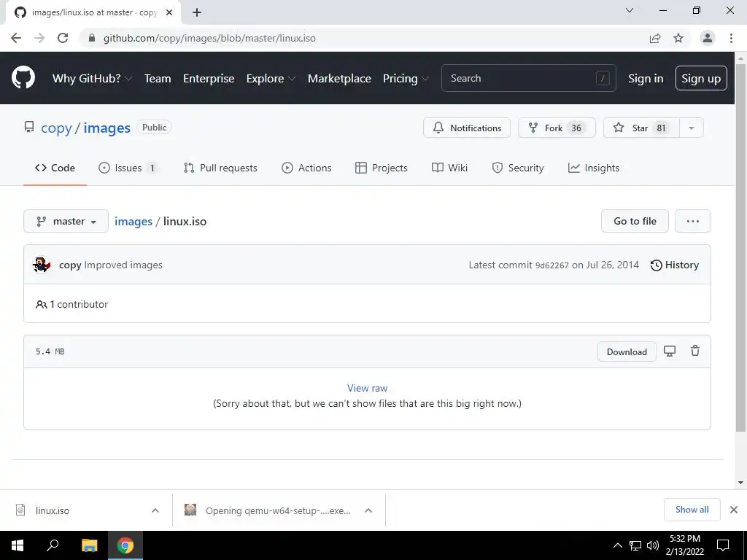Click the padlock site info icon
747x560 pixels.
(x=92, y=38)
